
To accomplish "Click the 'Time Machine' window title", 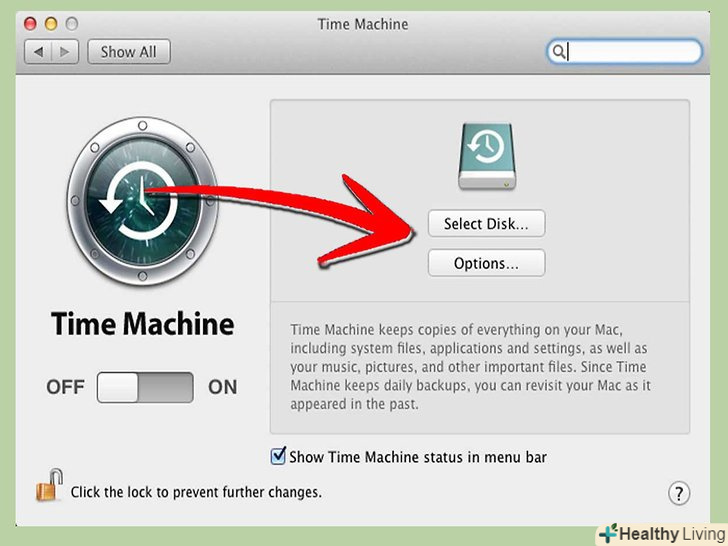I will click(363, 24).
